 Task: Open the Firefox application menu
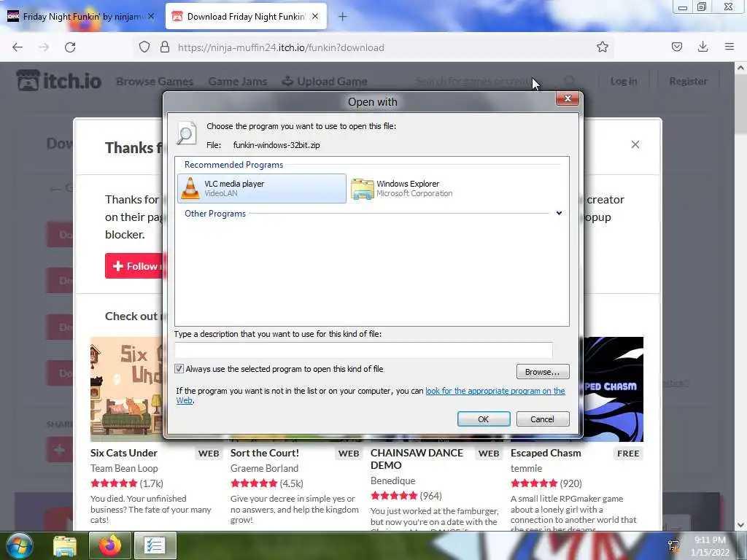(x=729, y=47)
